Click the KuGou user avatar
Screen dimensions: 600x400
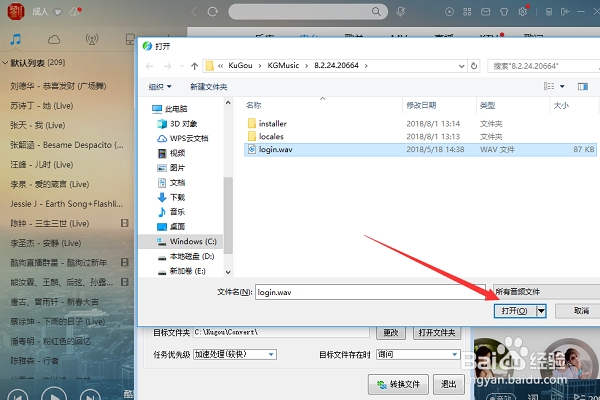(16, 11)
